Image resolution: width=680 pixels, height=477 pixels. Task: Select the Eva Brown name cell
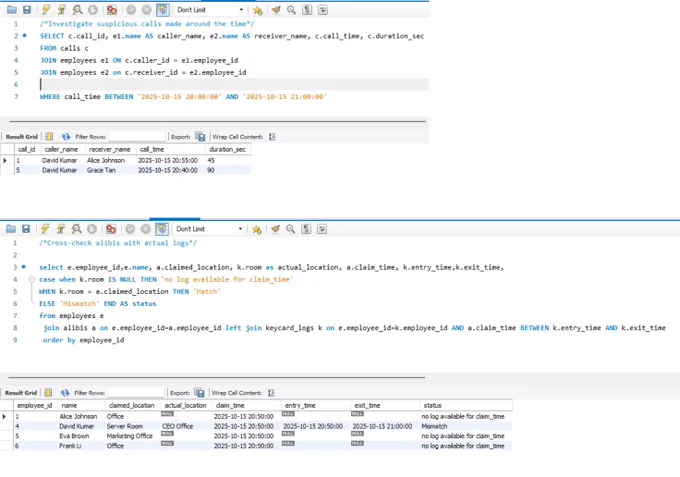click(81, 436)
